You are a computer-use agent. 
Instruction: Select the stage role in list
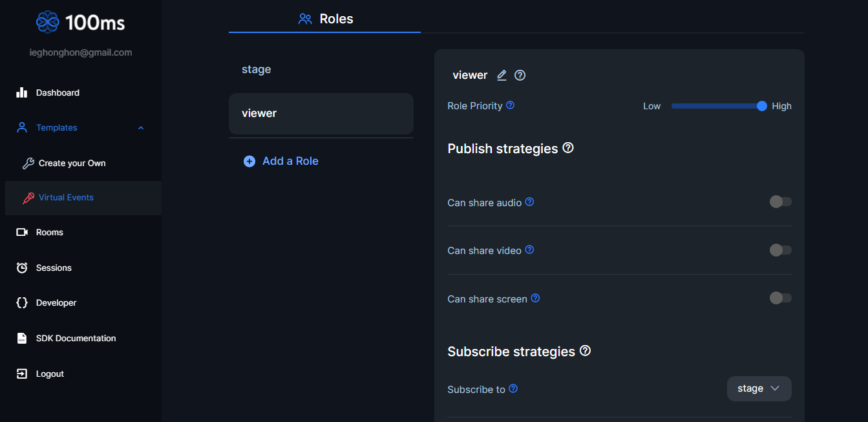257,69
